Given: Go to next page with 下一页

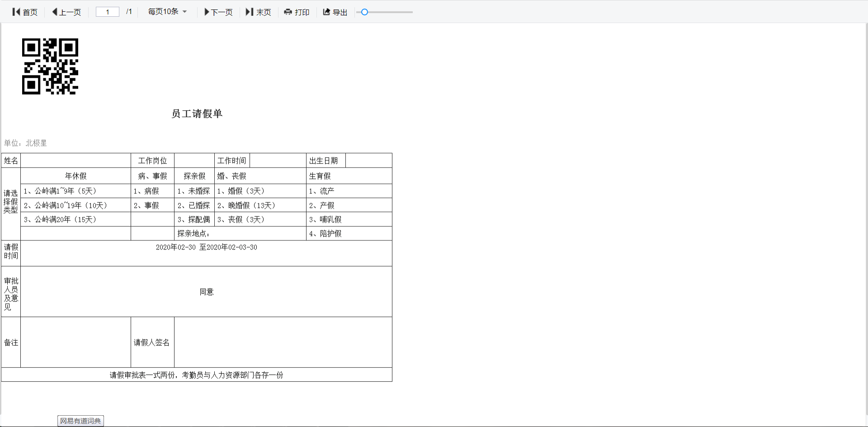Looking at the screenshot, I should tap(218, 12).
